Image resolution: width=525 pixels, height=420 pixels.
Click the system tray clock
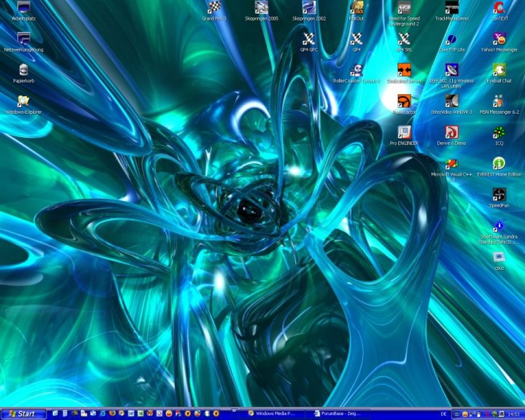tap(513, 414)
